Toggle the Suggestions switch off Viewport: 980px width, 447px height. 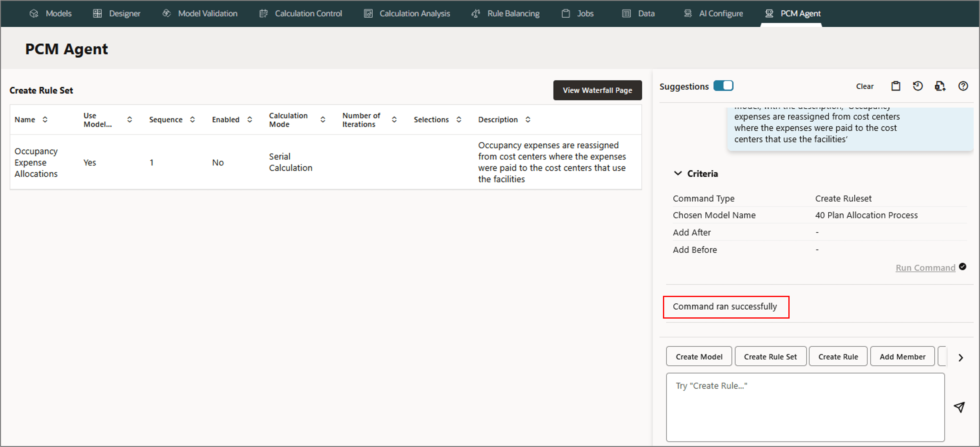pyautogui.click(x=723, y=86)
